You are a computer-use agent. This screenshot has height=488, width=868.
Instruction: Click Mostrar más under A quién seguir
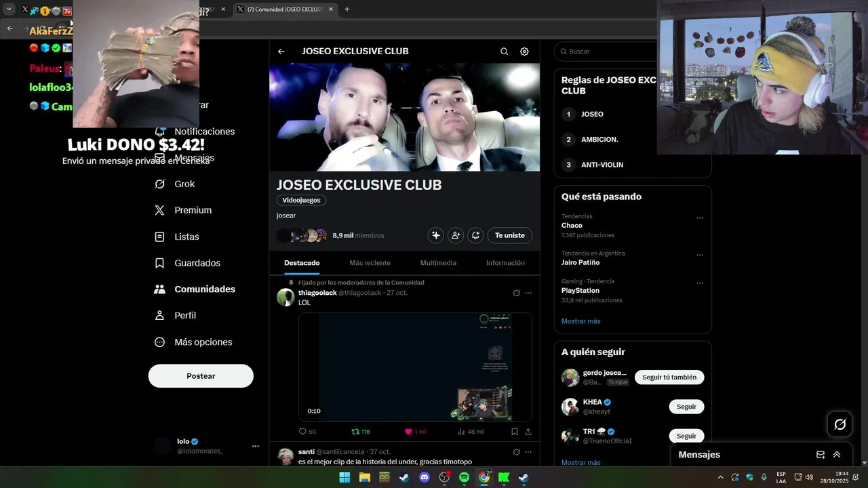(x=580, y=462)
